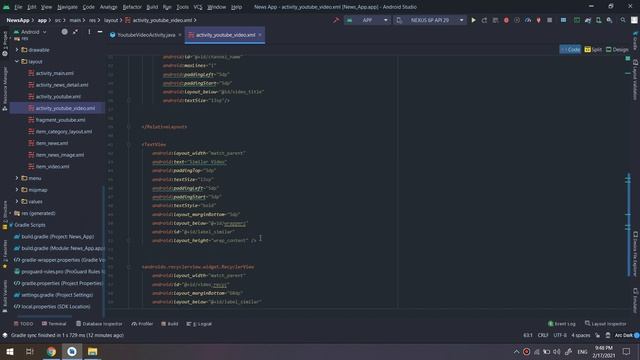Click the Attach Debugger to Android Process icon
Screen dimensions: 640x360
pos(539,20)
